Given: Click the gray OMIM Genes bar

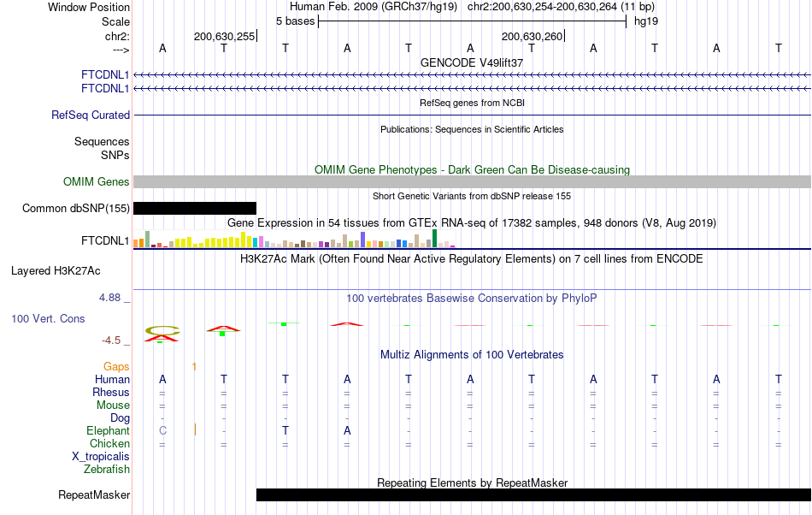Looking at the screenshot, I should pyautogui.click(x=472, y=182).
